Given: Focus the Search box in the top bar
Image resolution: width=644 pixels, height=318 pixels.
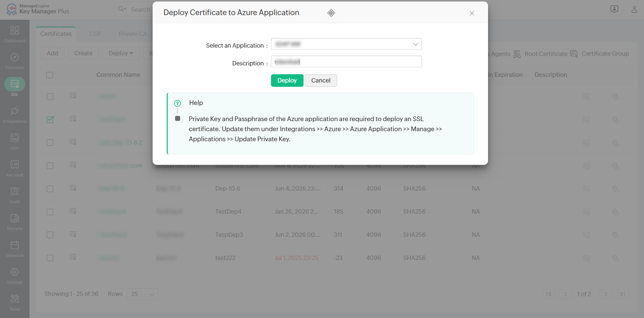Looking at the screenshot, I should pyautogui.click(x=141, y=10).
